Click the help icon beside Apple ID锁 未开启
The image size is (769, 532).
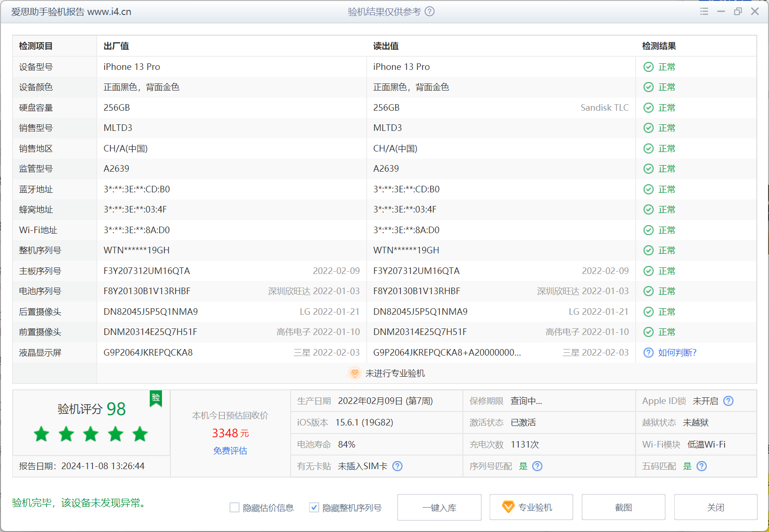click(x=728, y=401)
